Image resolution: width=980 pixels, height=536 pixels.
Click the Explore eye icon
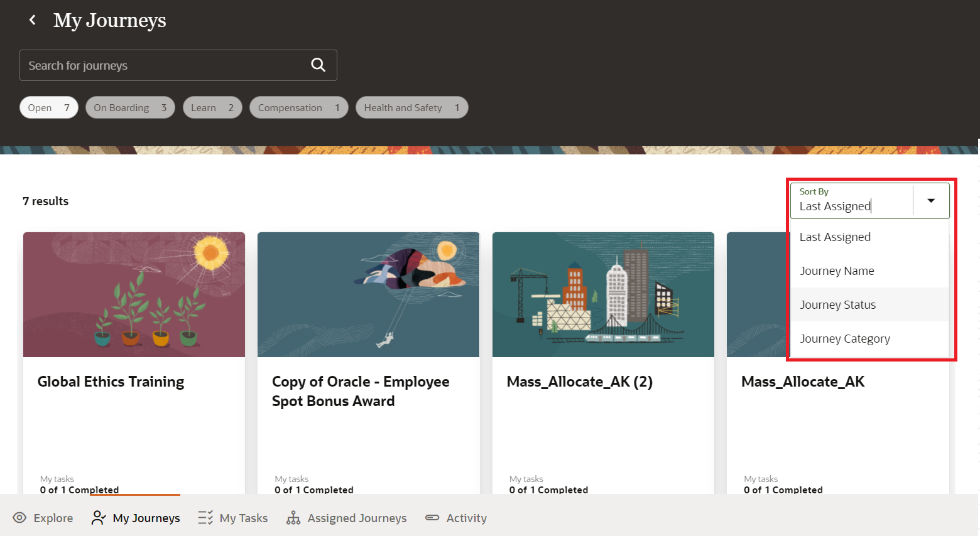click(x=19, y=518)
